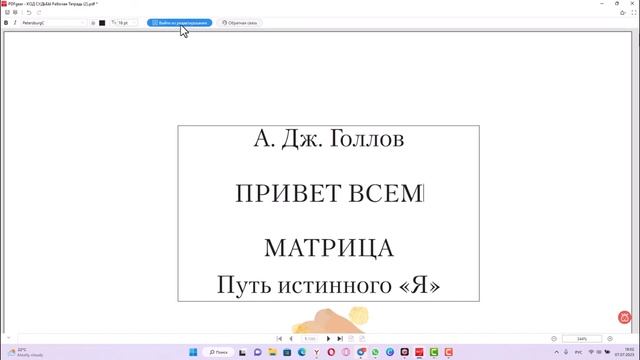
Task: Open Yandex browser from taskbar
Action: coord(316,352)
